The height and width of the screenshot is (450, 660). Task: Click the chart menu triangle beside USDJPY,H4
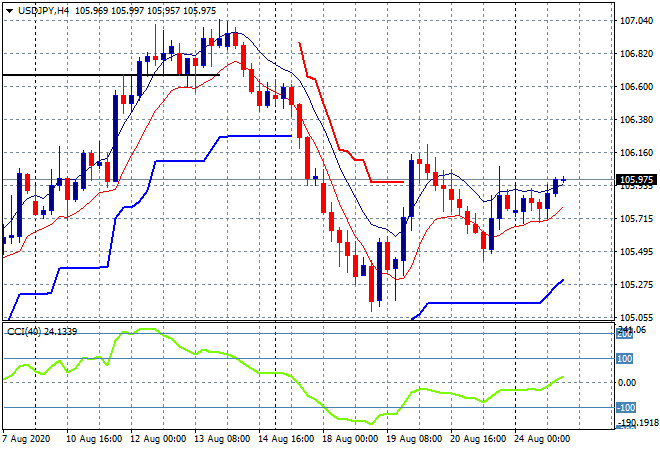pos(9,11)
